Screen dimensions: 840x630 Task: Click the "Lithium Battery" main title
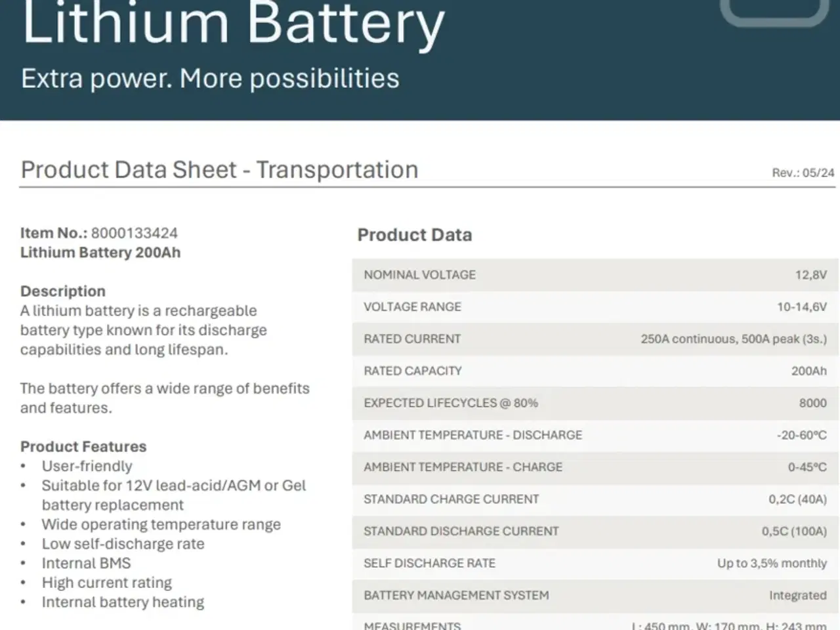pos(233,24)
